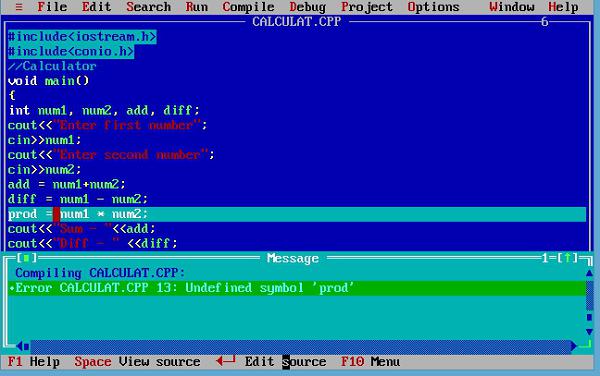Screen dimensions: 600x376
Task: Click the Message scrollbar up arrow
Action: [x=589, y=273]
